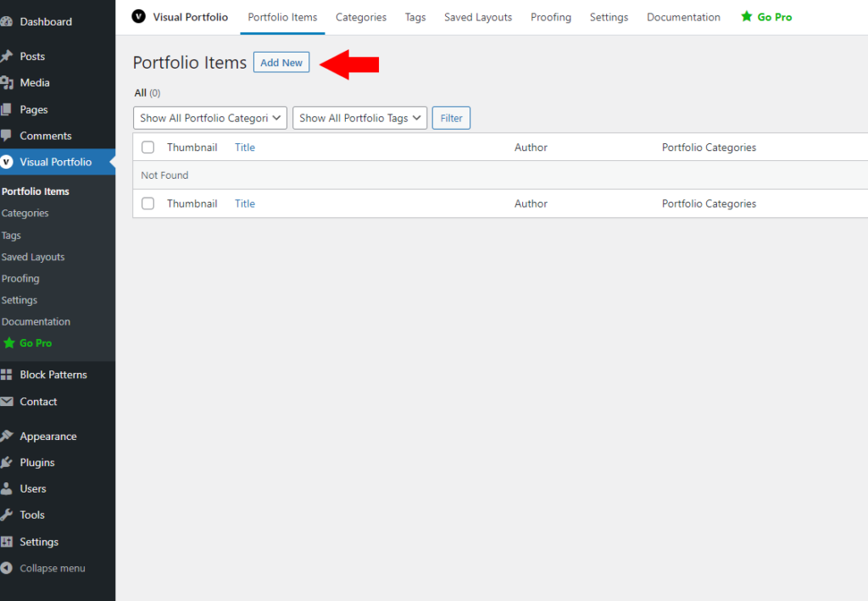Screen dimensions: 868x601
Task: Click the Media library icon
Action: (7, 82)
